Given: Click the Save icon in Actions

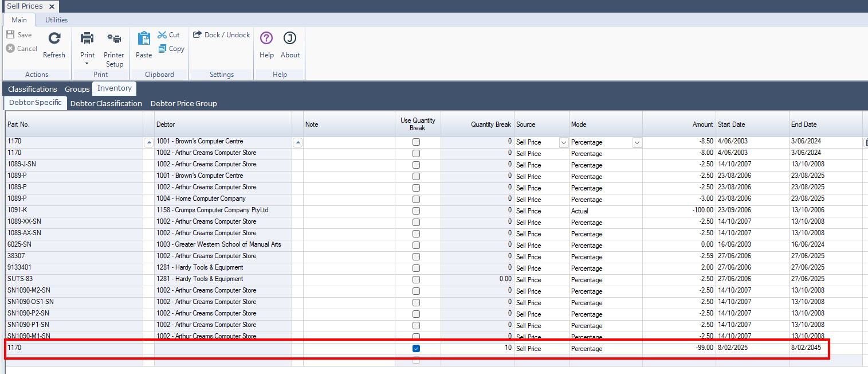Looking at the screenshot, I should [x=10, y=35].
